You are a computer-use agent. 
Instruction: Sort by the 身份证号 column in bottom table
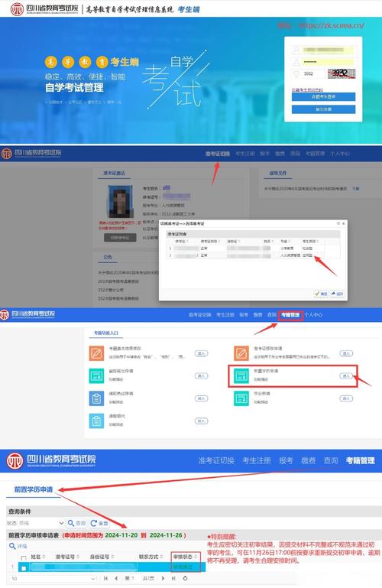tap(112, 557)
